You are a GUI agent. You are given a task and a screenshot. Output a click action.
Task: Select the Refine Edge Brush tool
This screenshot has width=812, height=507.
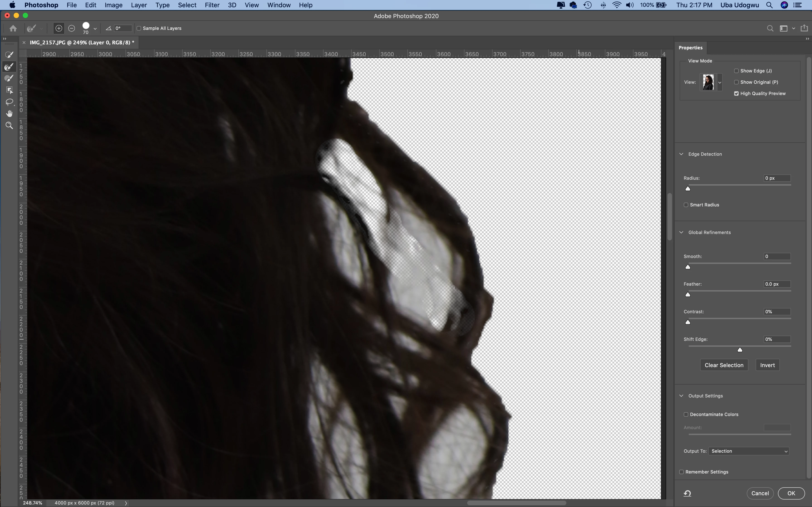click(x=9, y=67)
